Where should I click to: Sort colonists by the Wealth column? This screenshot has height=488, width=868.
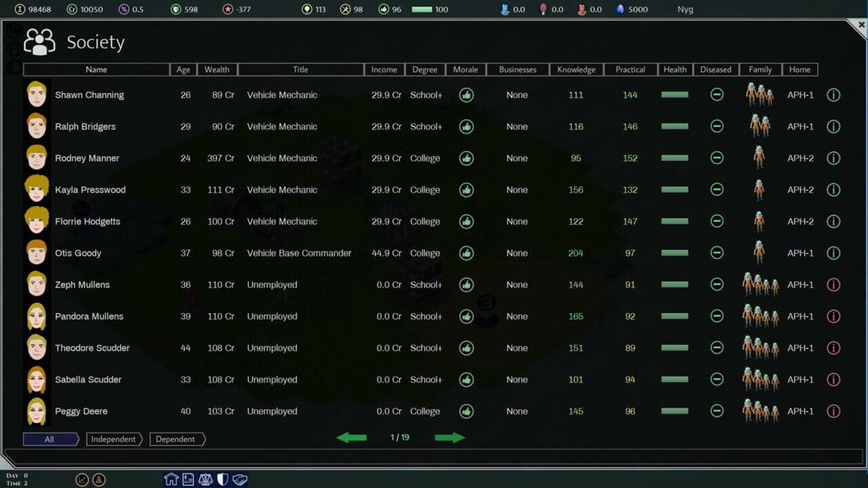pyautogui.click(x=216, y=69)
